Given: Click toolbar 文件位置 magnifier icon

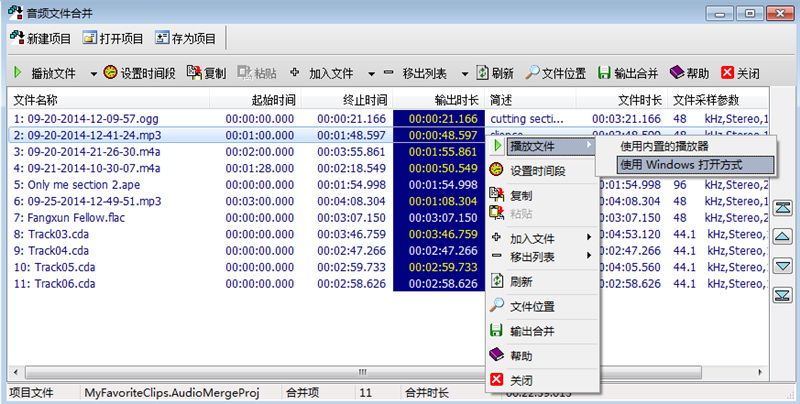Looking at the screenshot, I should tap(532, 72).
